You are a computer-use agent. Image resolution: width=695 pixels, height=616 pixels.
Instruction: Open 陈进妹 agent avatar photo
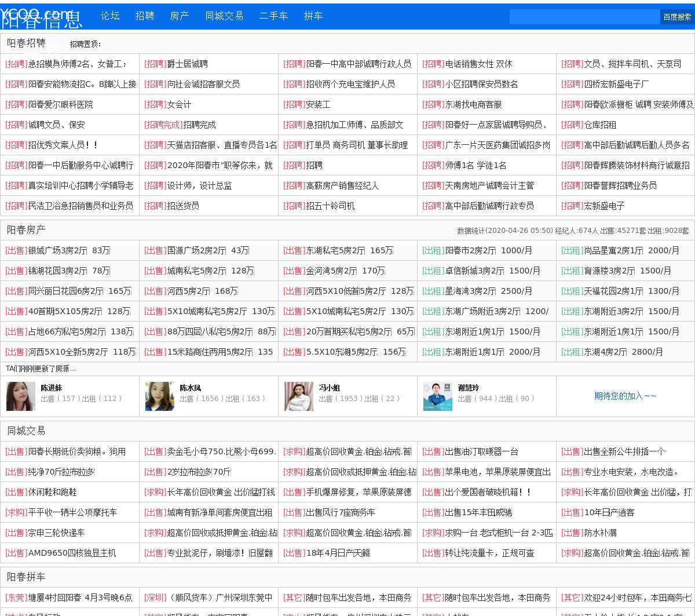[20, 396]
